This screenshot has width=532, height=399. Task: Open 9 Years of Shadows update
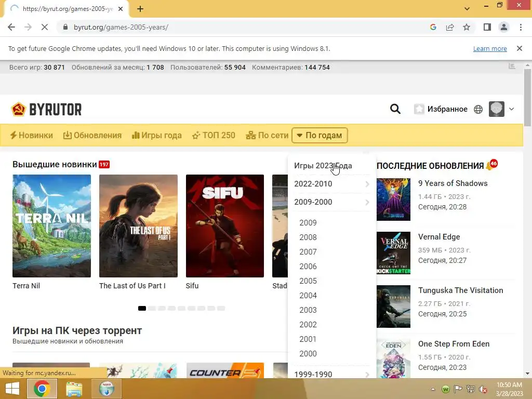(x=453, y=183)
